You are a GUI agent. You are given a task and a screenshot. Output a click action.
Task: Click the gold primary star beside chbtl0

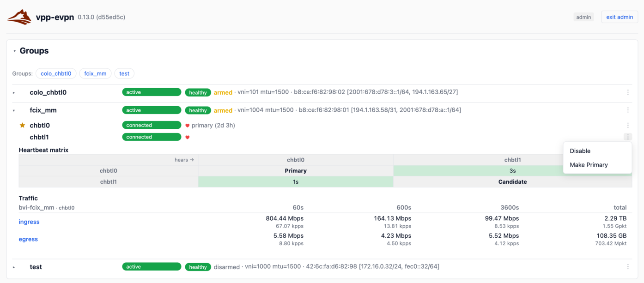[22, 125]
